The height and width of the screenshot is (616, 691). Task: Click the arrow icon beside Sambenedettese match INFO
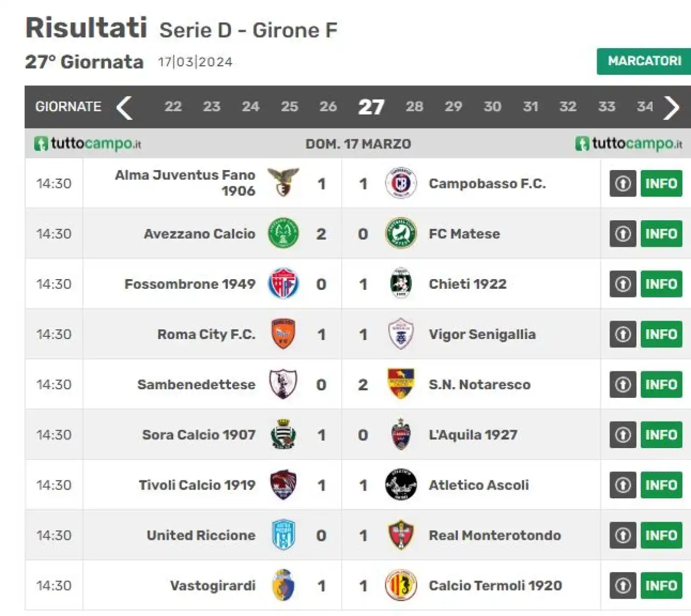pyautogui.click(x=623, y=384)
